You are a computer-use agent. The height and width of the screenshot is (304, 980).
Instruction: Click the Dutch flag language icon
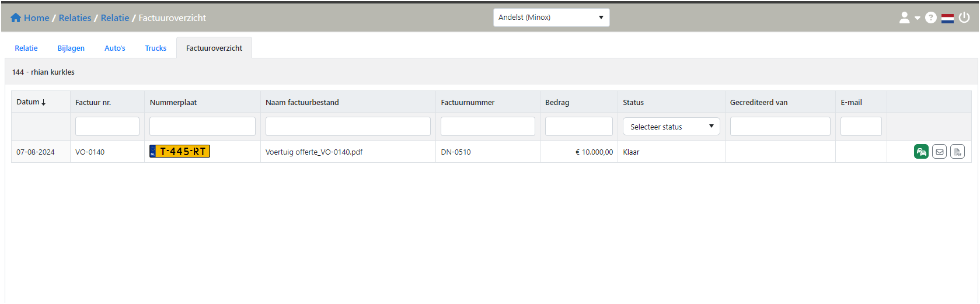pyautogui.click(x=947, y=18)
